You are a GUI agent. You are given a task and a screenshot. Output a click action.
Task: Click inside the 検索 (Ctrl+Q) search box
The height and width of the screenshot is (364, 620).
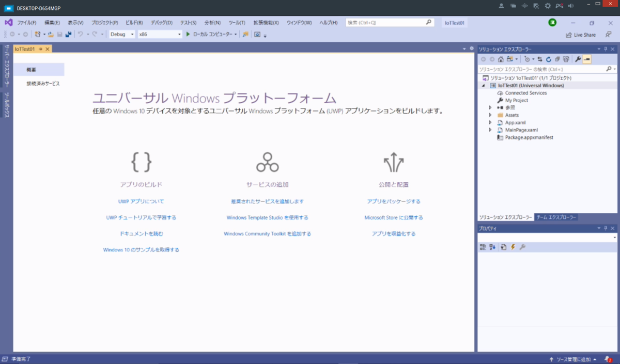click(x=388, y=22)
